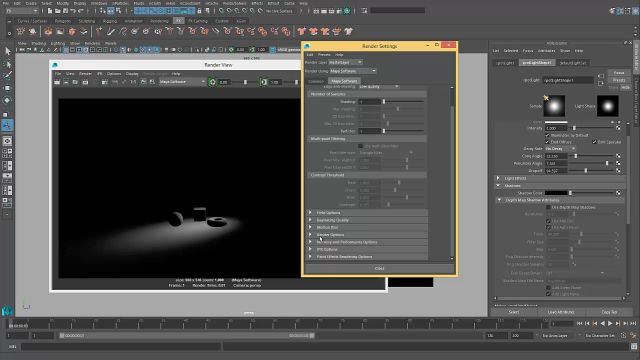The width and height of the screenshot is (640, 360).
Task: Click the green gamma icon in Render View
Action: (x=264, y=82)
